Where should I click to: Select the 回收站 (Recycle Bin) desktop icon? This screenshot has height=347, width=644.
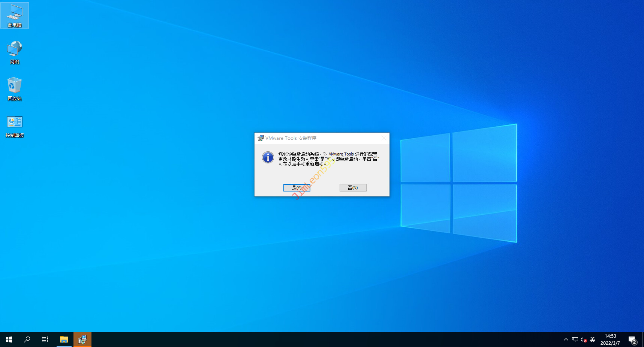click(15, 89)
